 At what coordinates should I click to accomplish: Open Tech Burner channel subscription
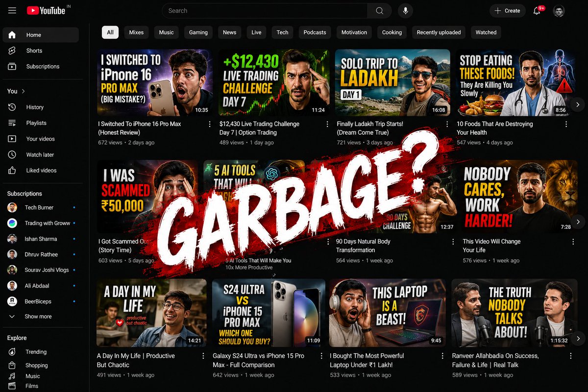[41, 207]
